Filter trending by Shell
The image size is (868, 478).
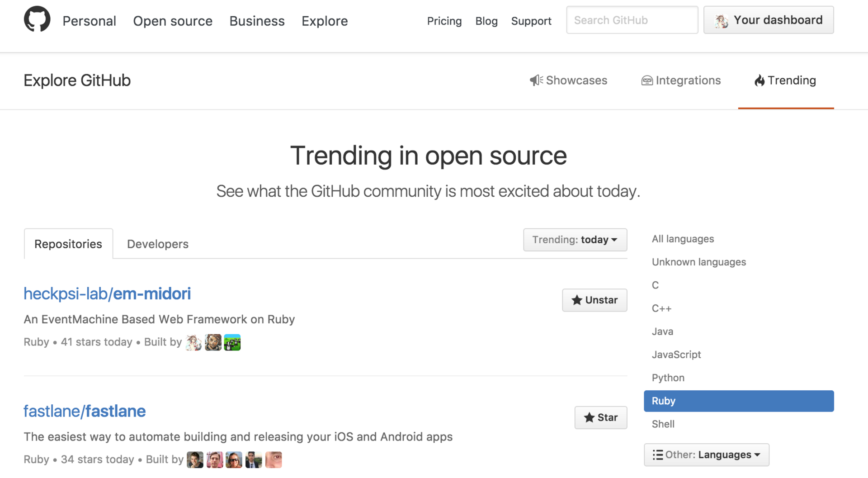tap(663, 424)
